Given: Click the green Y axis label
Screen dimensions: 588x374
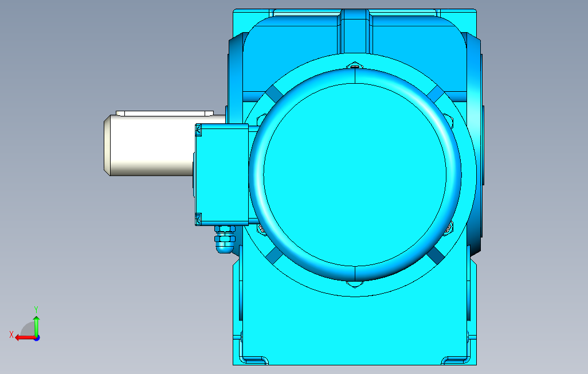Looking at the screenshot, I should coord(36,309).
